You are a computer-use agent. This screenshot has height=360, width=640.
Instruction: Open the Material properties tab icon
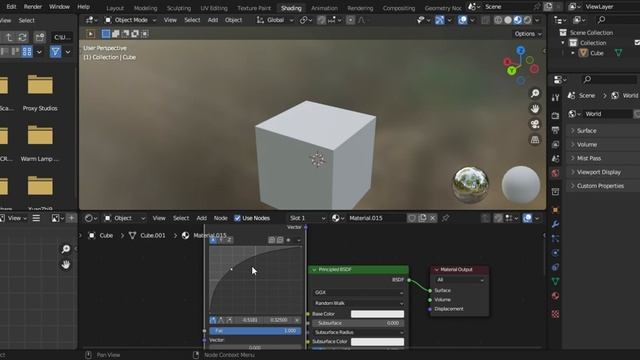point(555,296)
